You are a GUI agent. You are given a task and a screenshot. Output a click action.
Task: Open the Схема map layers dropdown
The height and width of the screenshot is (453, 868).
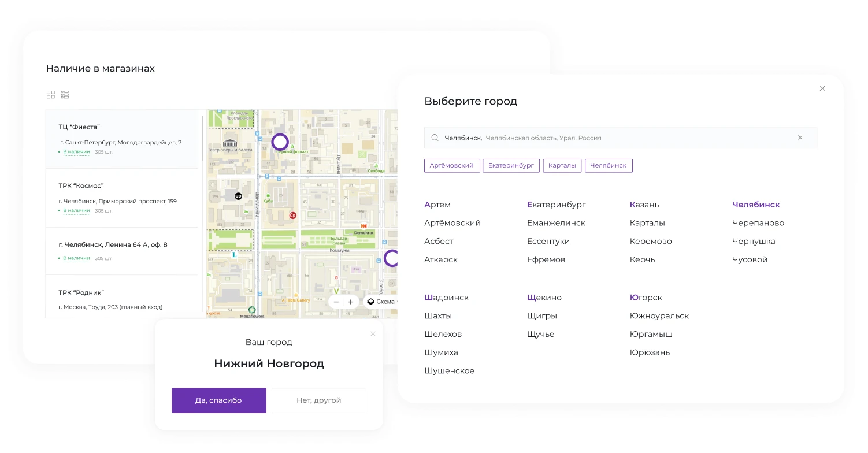[381, 302]
